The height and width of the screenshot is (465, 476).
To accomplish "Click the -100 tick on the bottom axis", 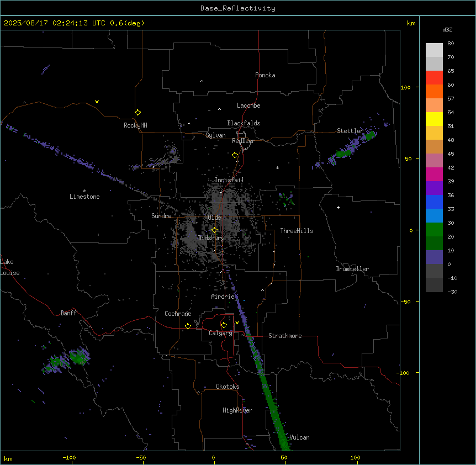I will 69,457.
